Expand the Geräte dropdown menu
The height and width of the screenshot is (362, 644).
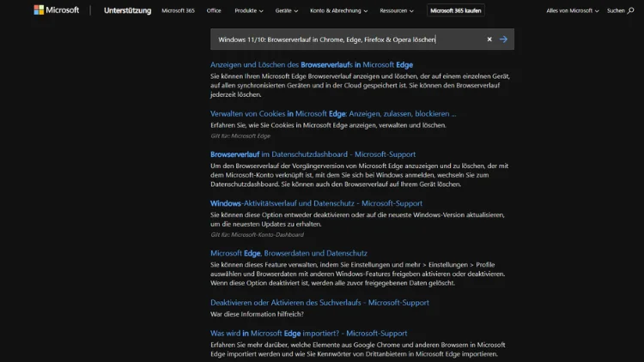click(x=287, y=10)
